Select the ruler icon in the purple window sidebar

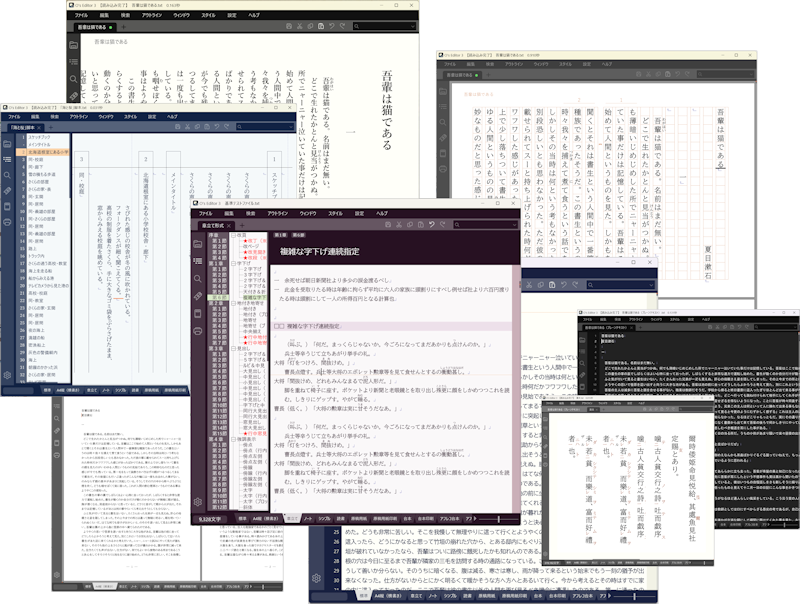(198, 296)
